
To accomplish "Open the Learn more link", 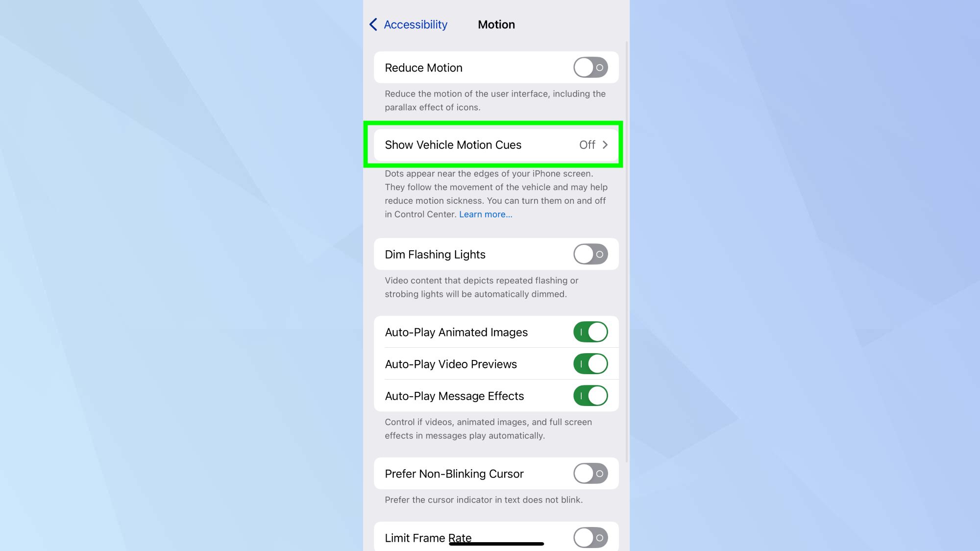I will [486, 215].
